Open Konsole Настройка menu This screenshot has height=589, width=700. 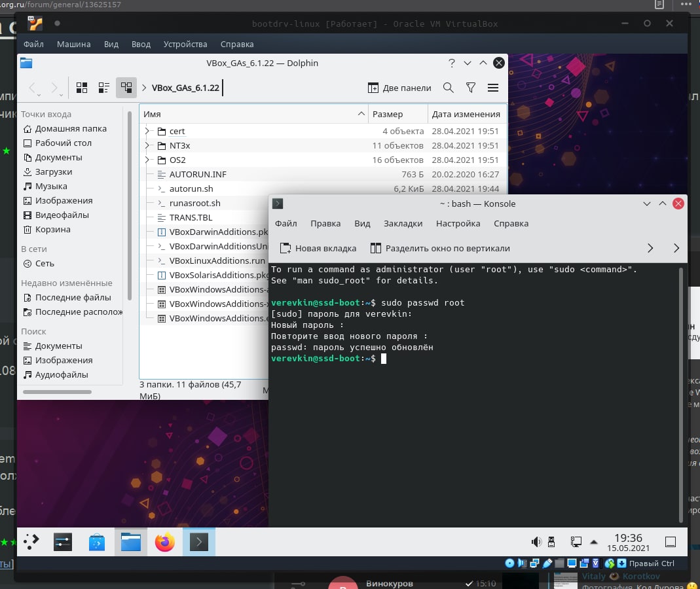[x=458, y=224]
